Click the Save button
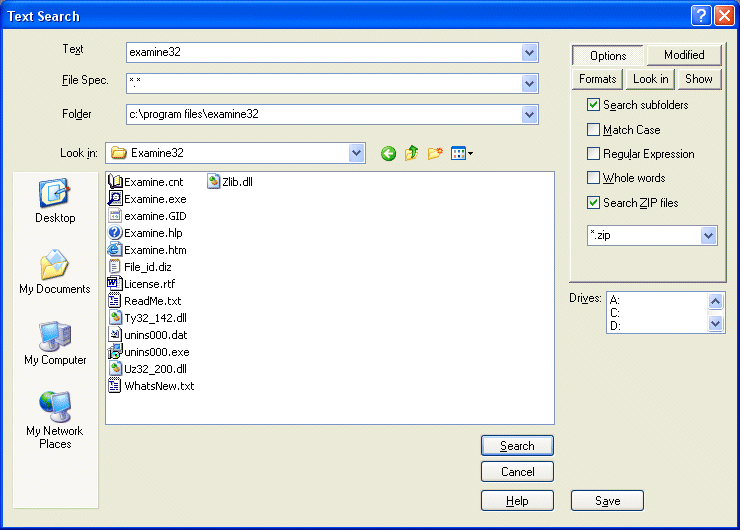Screen dimensions: 740x530 tap(607, 501)
